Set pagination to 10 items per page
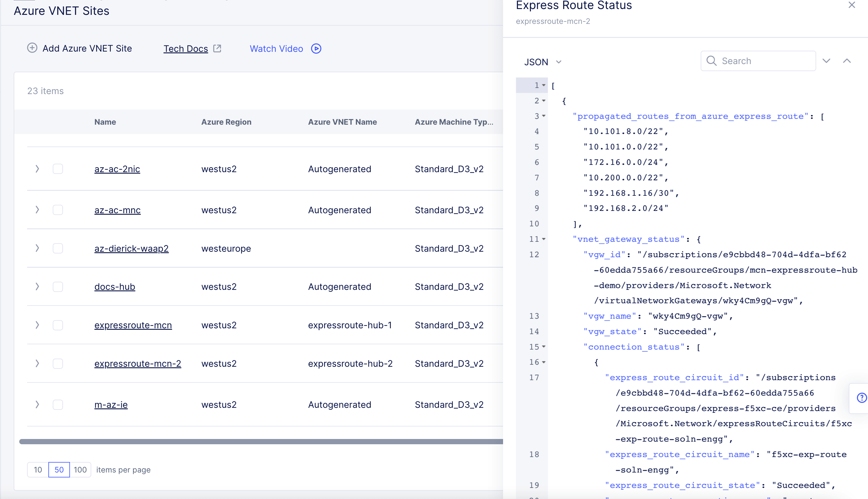The width and height of the screenshot is (868, 499). (38, 470)
